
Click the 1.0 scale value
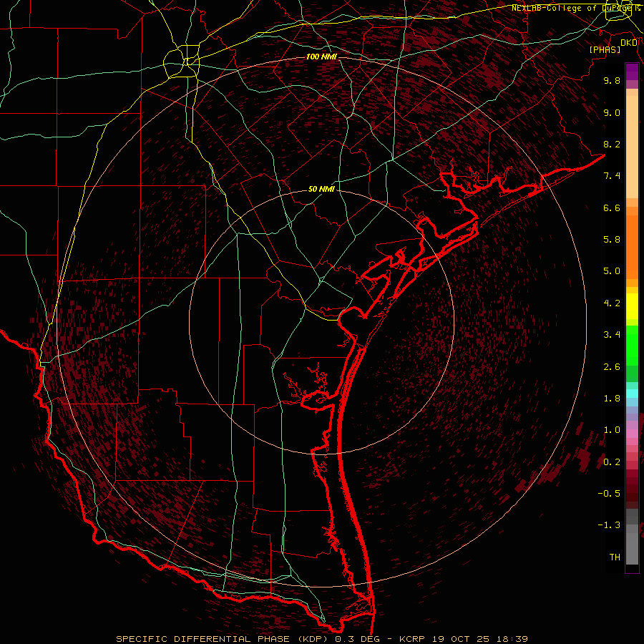[612, 430]
